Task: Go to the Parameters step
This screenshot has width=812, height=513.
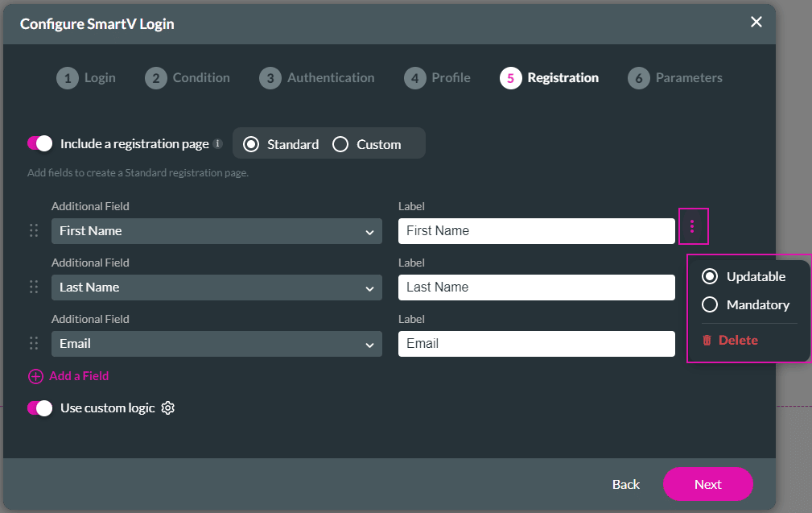Action: (675, 77)
